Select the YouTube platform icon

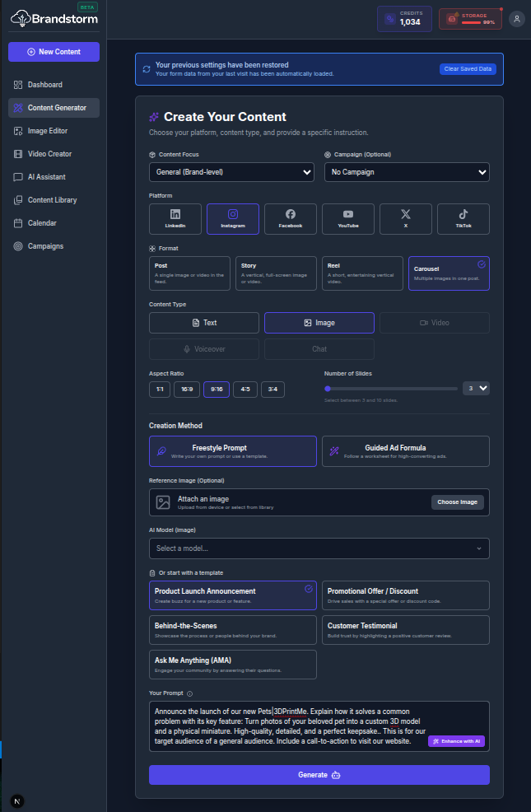click(x=347, y=218)
